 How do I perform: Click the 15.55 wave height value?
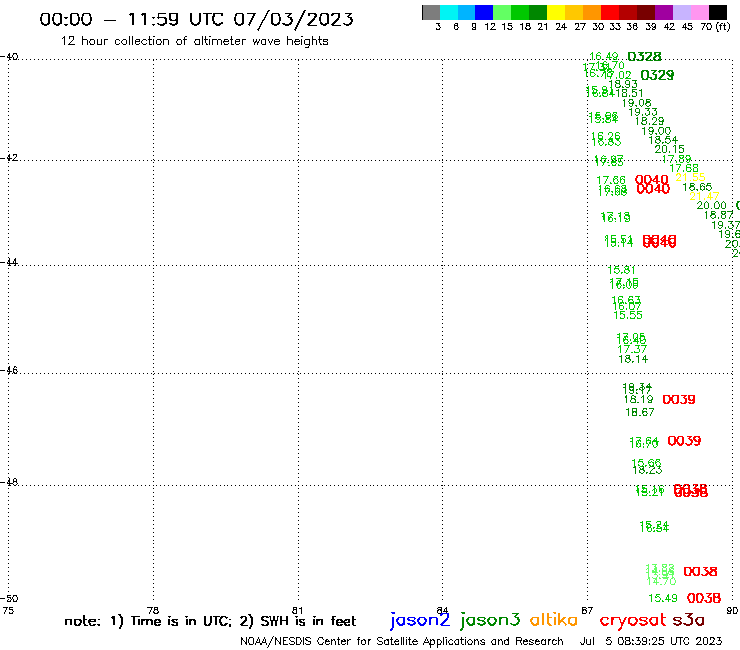pyautogui.click(x=628, y=315)
